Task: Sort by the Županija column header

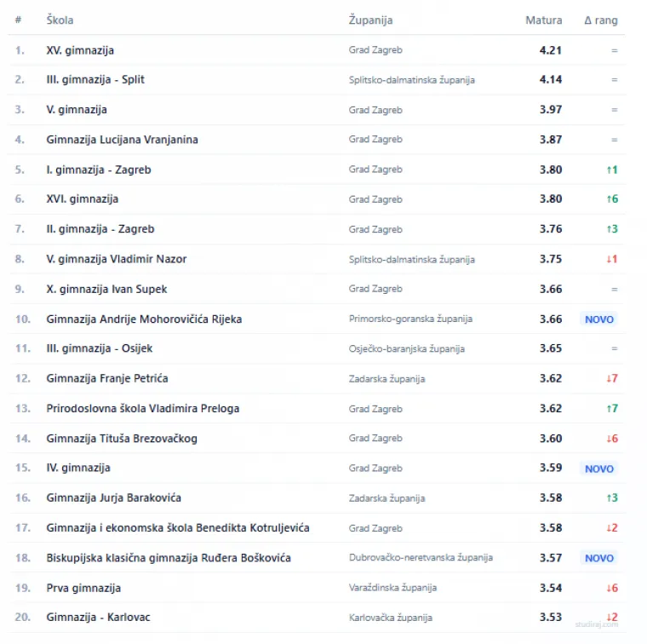Action: point(371,20)
